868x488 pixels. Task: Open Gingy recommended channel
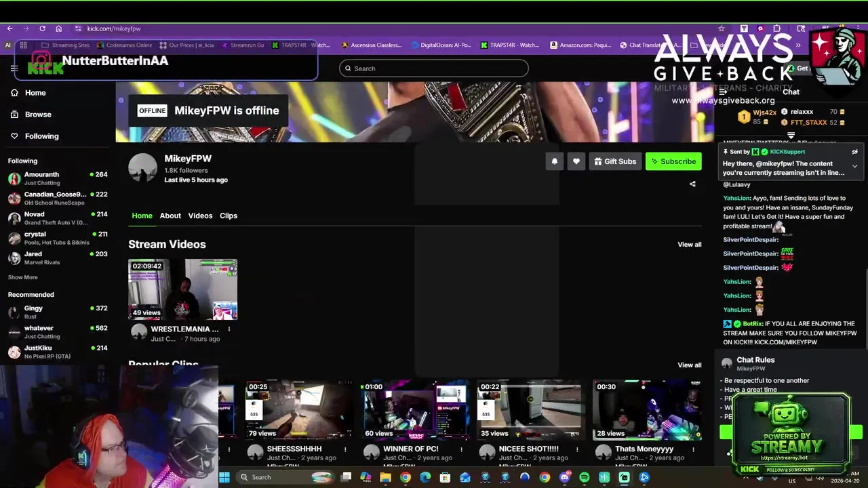coord(58,312)
